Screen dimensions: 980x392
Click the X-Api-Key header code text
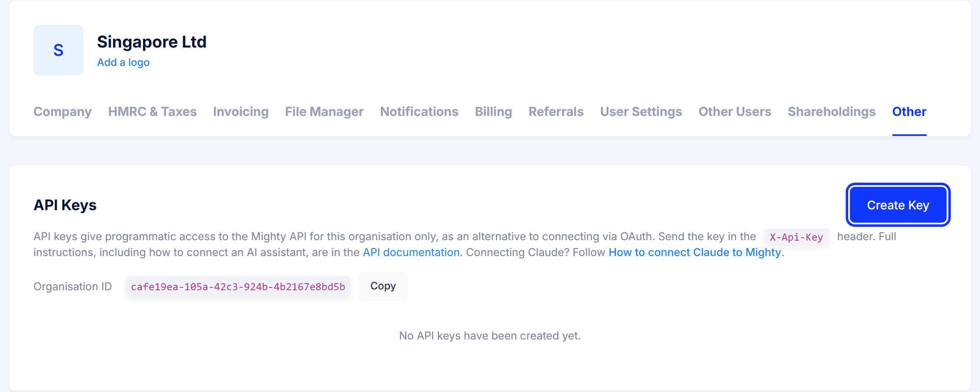coord(796,237)
